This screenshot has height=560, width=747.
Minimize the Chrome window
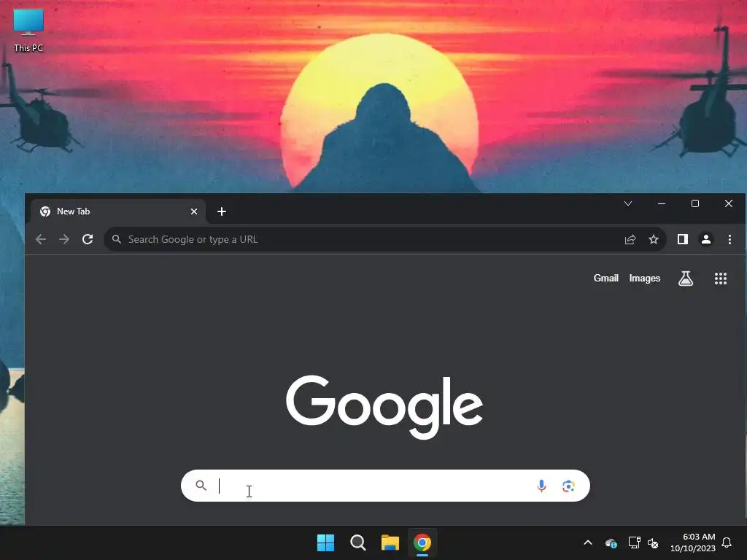click(x=662, y=204)
